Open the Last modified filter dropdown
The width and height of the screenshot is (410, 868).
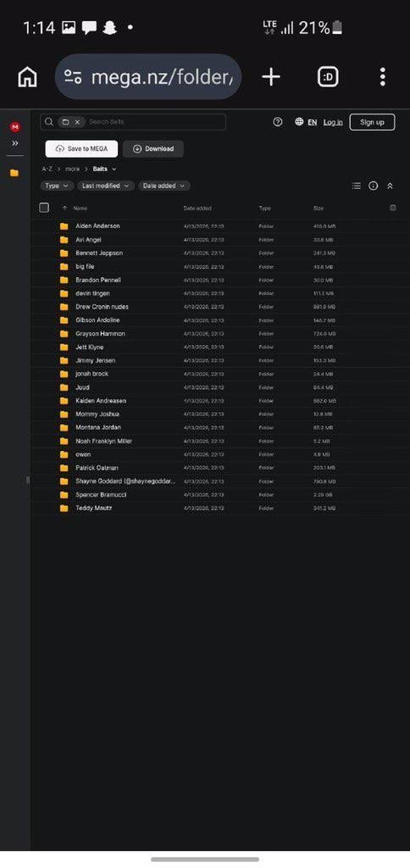click(106, 186)
